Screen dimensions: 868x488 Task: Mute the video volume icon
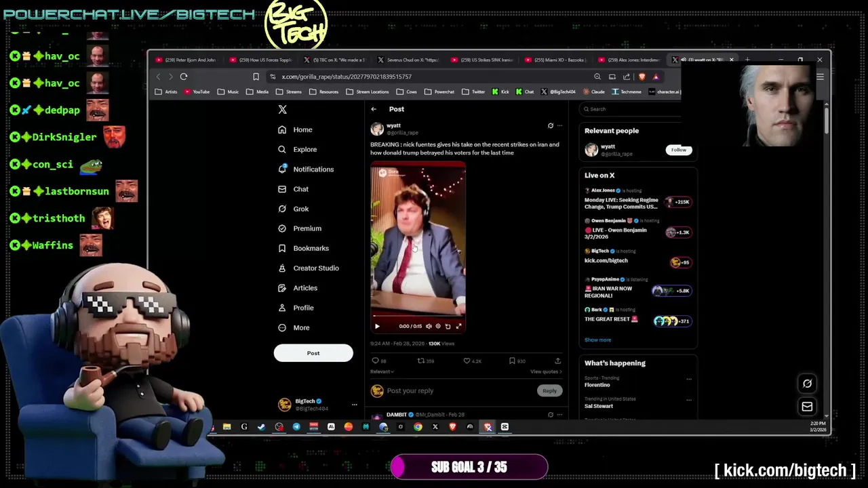point(429,326)
